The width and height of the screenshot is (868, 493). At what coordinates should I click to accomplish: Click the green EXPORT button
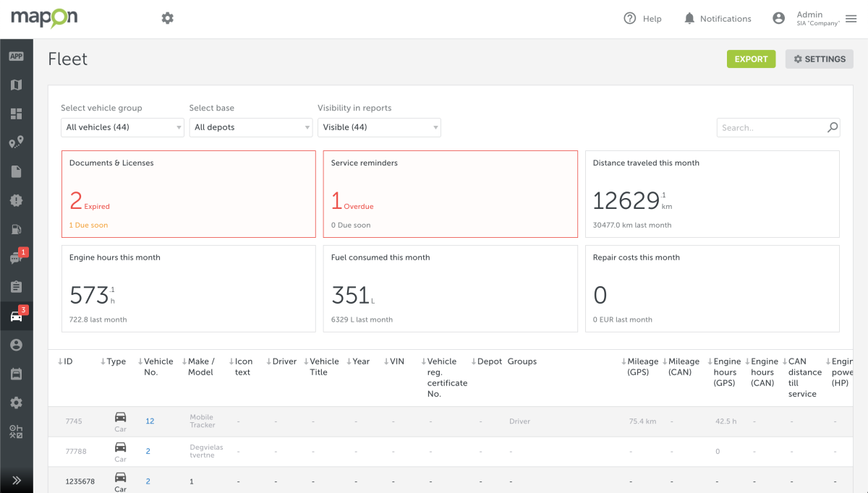[x=751, y=59]
